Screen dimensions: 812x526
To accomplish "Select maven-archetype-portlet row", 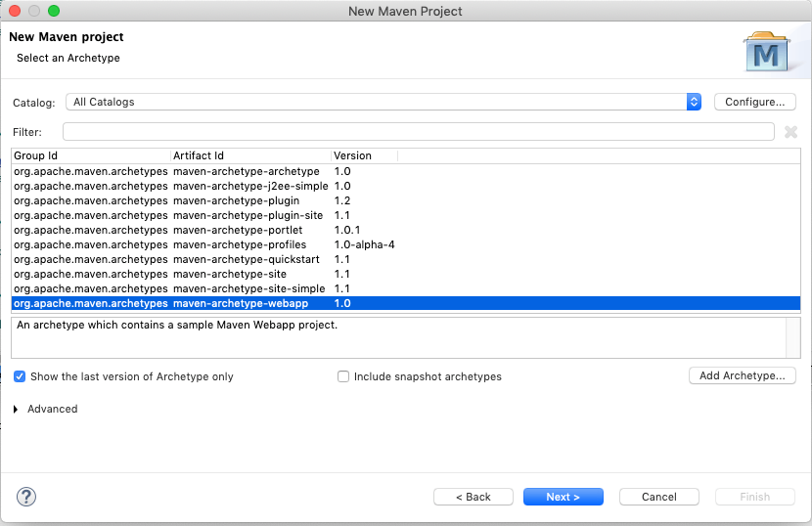I will click(406, 230).
